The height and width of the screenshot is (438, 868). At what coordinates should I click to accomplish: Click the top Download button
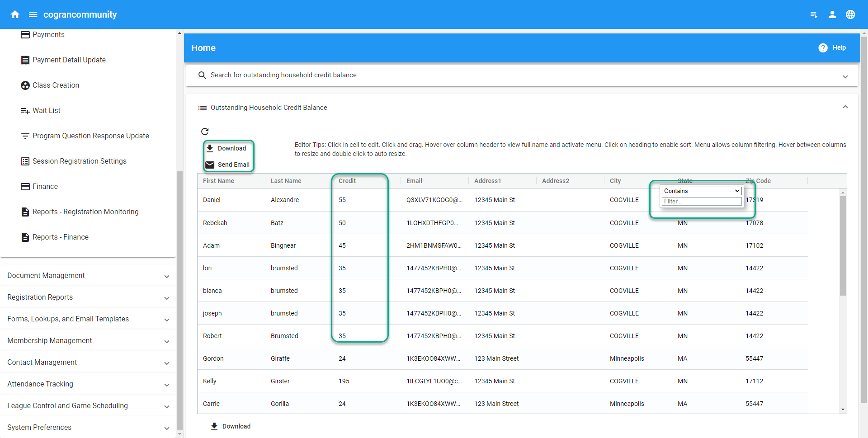click(226, 149)
